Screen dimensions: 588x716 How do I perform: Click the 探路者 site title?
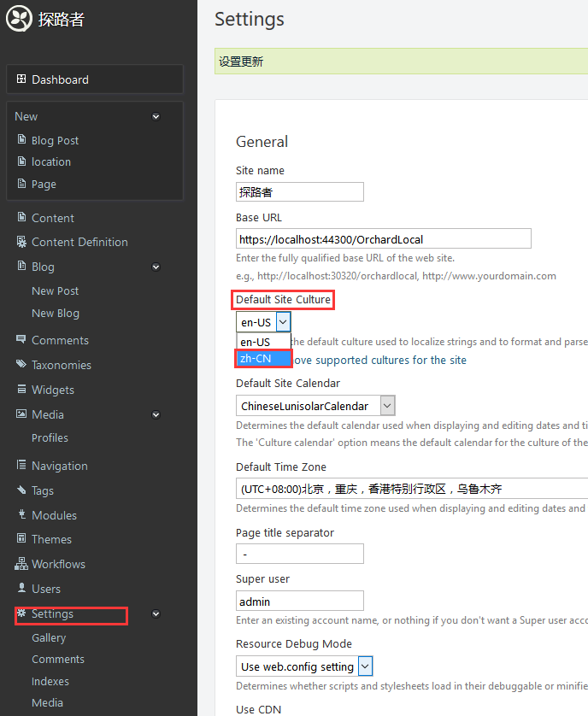click(62, 19)
